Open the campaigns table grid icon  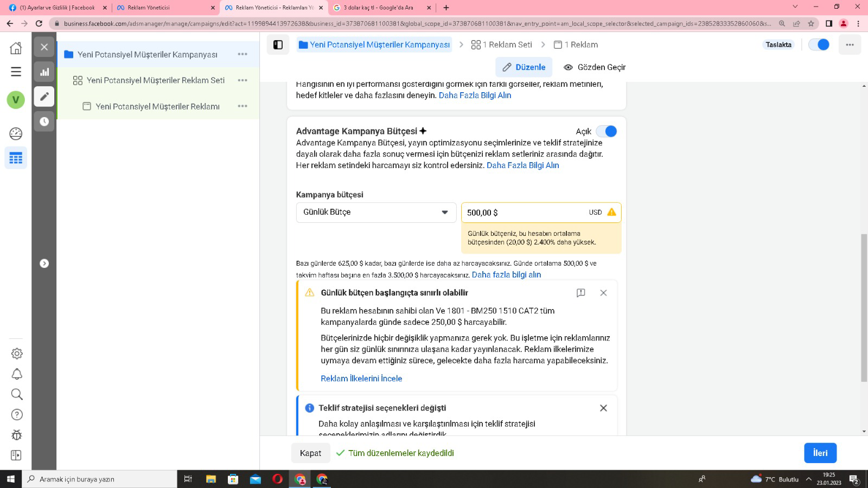16,158
